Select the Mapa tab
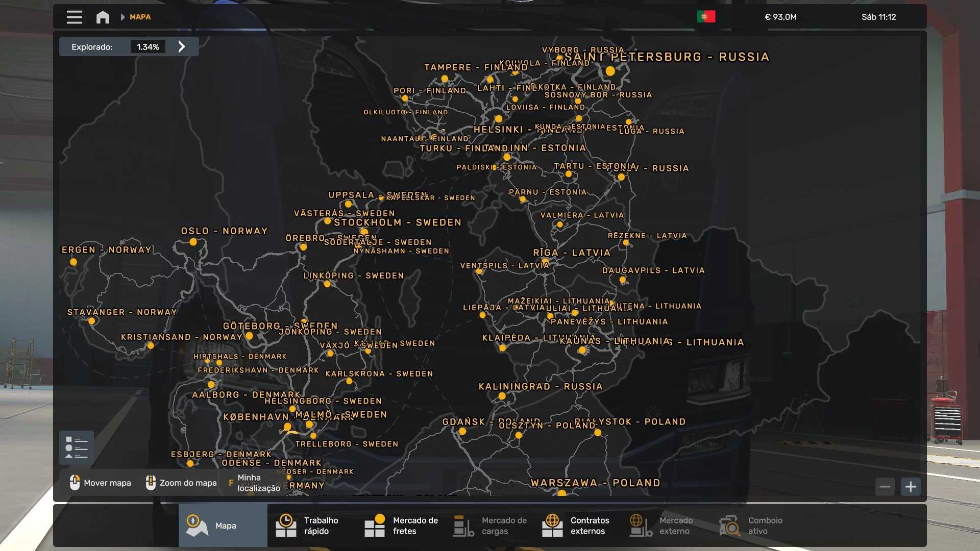The image size is (980, 551). 223,525
